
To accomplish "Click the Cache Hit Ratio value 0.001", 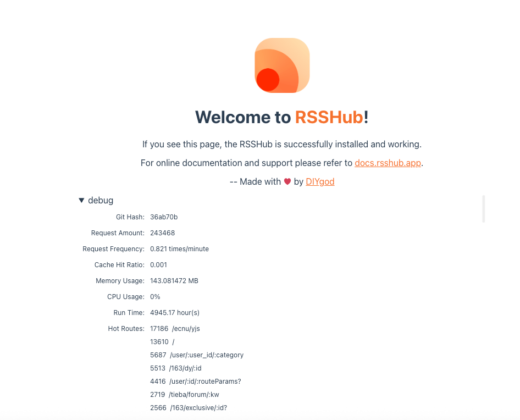I will 158,265.
